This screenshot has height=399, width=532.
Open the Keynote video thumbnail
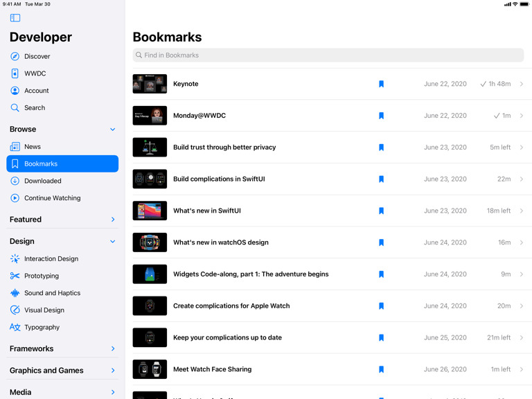[x=150, y=84]
